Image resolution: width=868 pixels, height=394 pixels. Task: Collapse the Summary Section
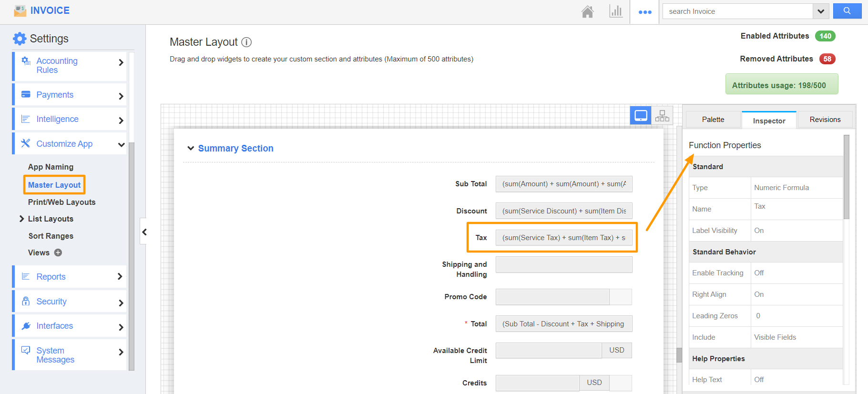(x=191, y=148)
